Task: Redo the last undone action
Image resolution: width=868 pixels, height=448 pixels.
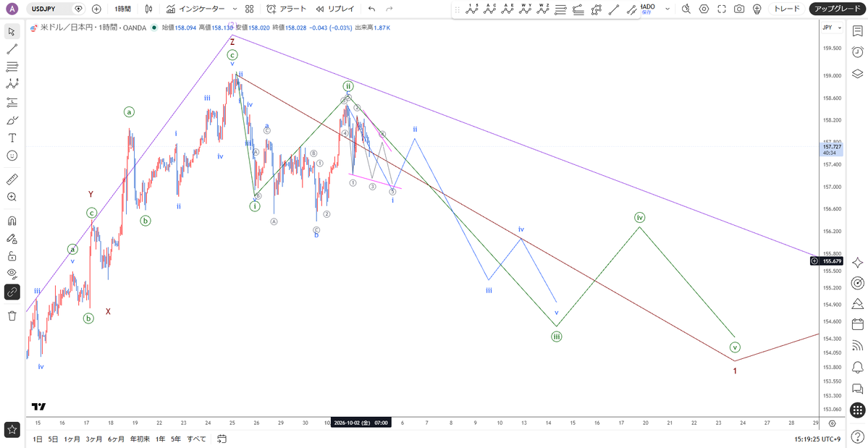Action: coord(389,9)
